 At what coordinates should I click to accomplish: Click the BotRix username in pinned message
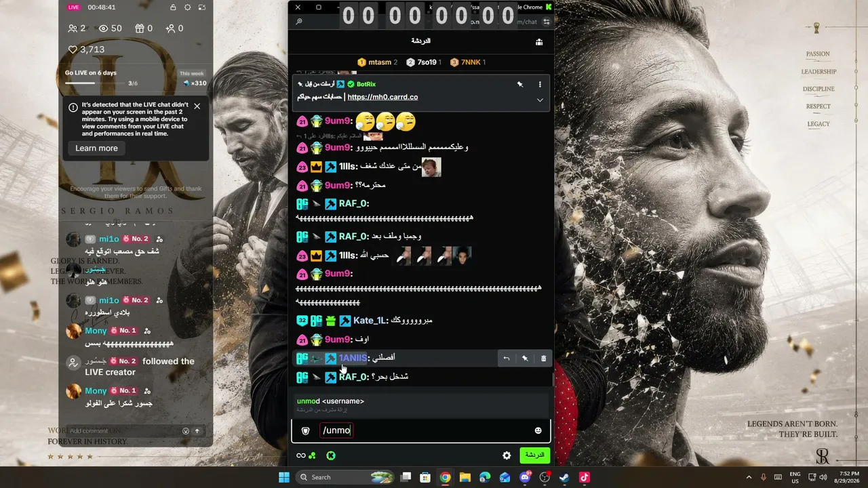[366, 84]
